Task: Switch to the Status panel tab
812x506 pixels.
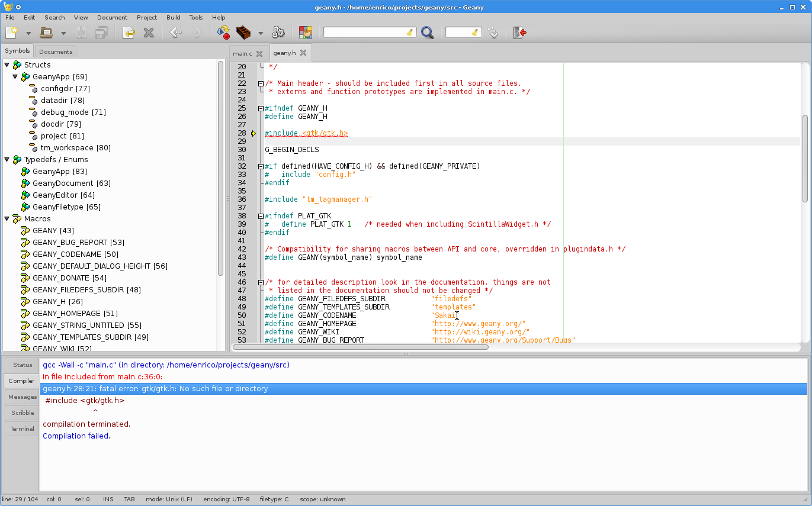Action: point(23,365)
